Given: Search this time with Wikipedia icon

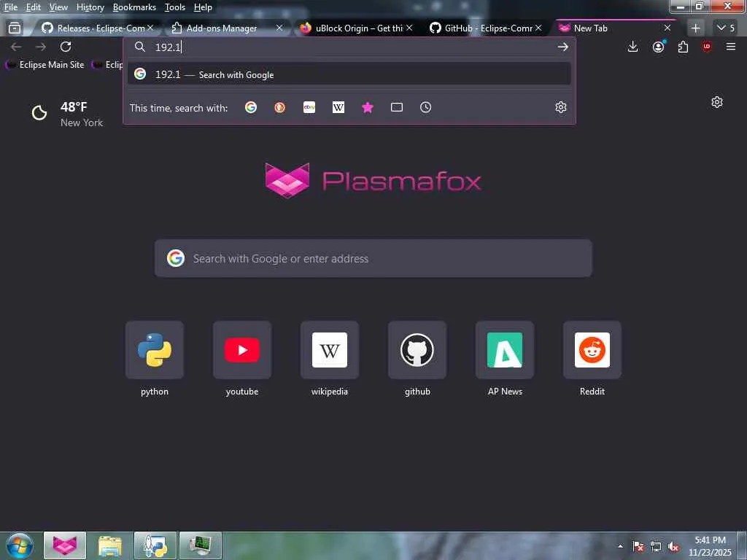Looking at the screenshot, I should coord(338,107).
